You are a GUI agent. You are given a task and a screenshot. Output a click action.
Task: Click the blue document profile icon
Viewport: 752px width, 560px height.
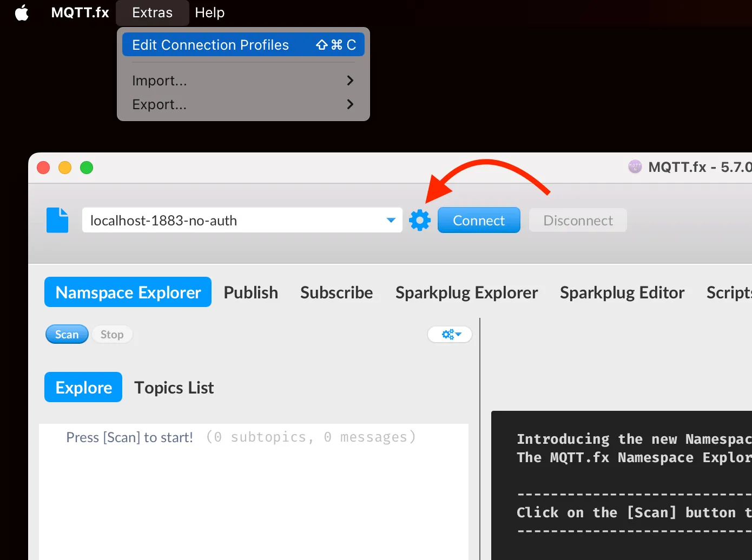coord(57,220)
